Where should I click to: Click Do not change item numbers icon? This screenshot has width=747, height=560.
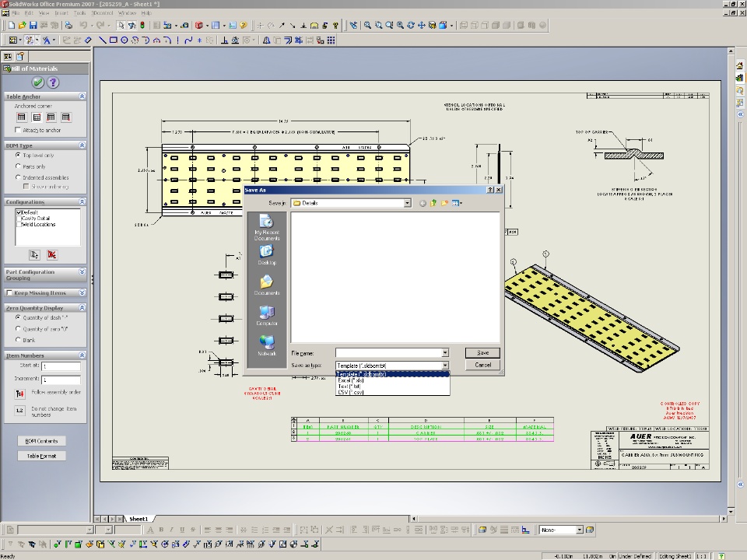pyautogui.click(x=20, y=410)
